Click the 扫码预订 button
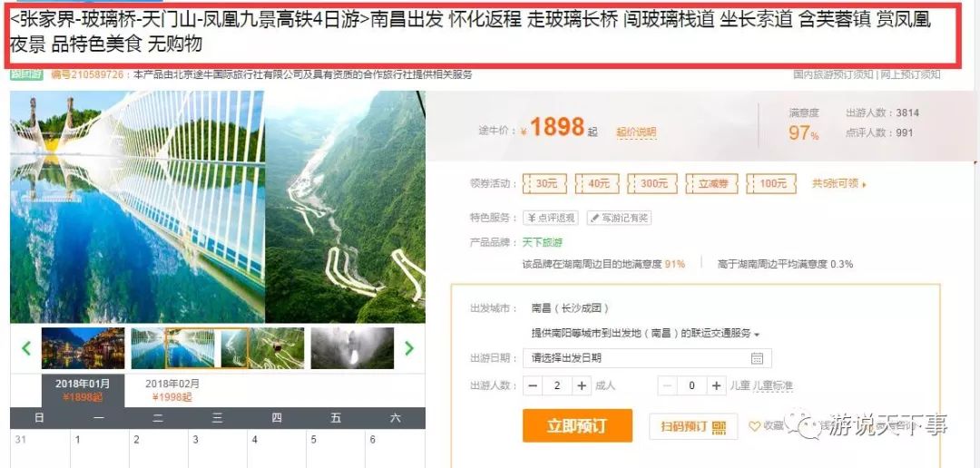Image resolution: width=980 pixels, height=468 pixels. 693,426
